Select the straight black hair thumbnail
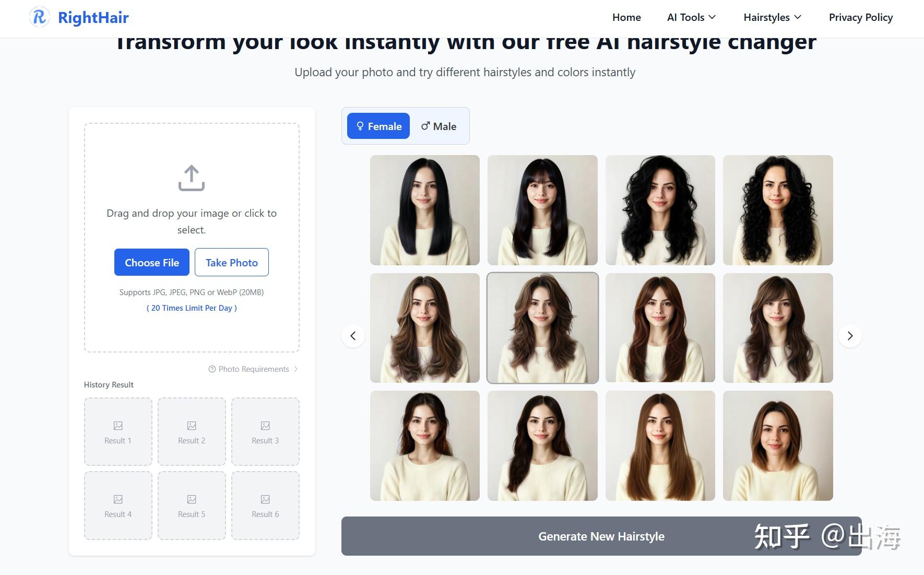The image size is (924, 575). [425, 210]
